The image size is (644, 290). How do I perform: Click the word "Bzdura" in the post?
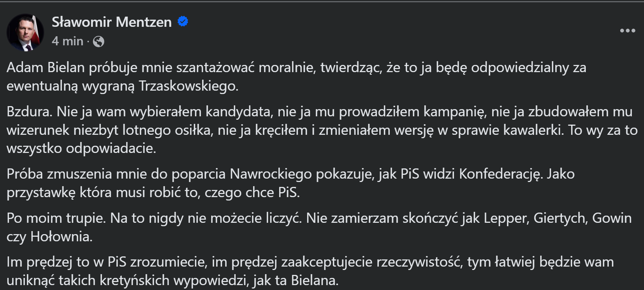pos(29,112)
